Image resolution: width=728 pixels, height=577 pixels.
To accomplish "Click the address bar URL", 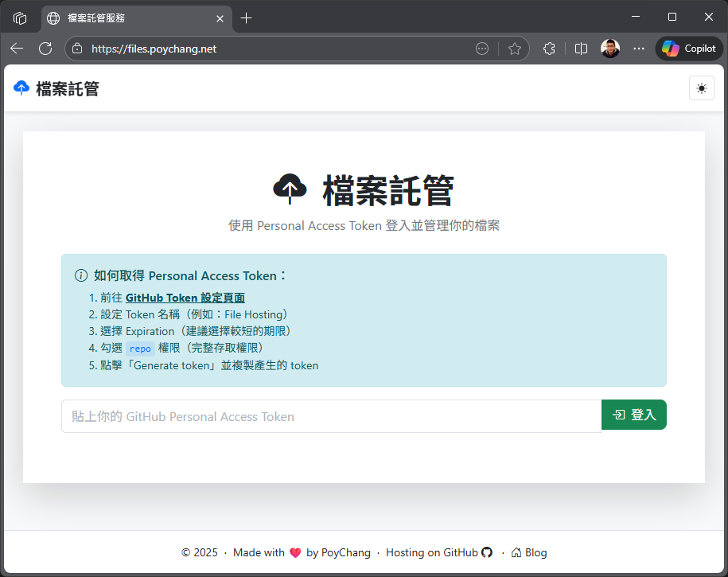I will click(x=239, y=49).
